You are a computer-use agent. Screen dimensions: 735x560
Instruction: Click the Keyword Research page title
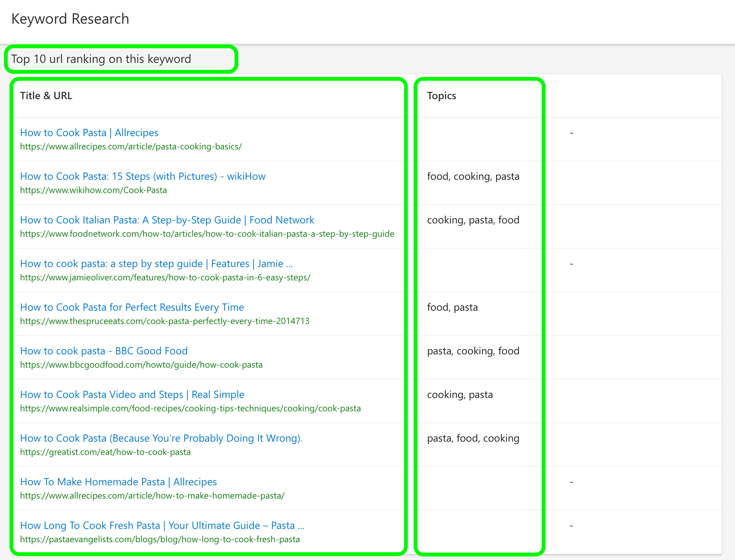point(70,18)
